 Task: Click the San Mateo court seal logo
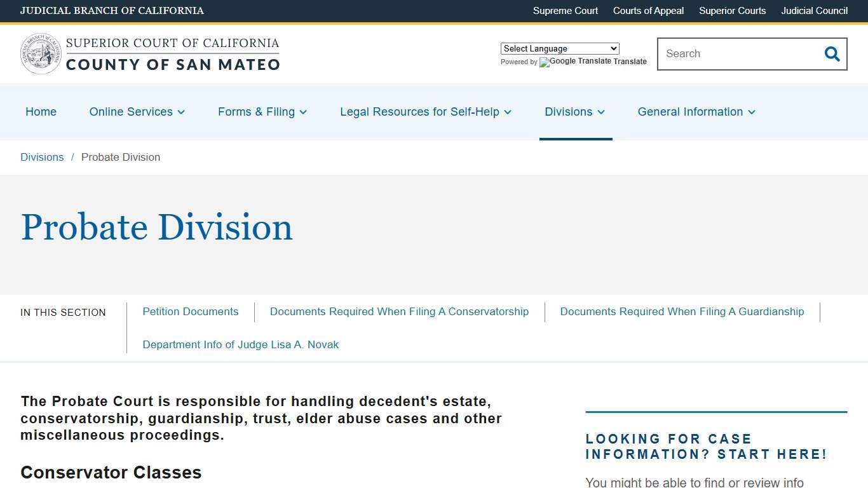(41, 53)
